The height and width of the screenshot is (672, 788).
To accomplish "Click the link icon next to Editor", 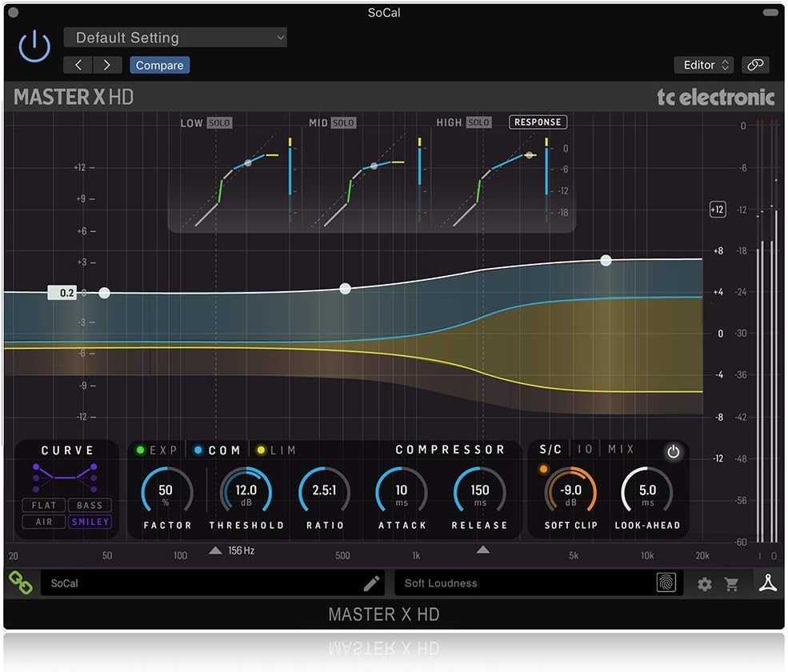I will (755, 65).
